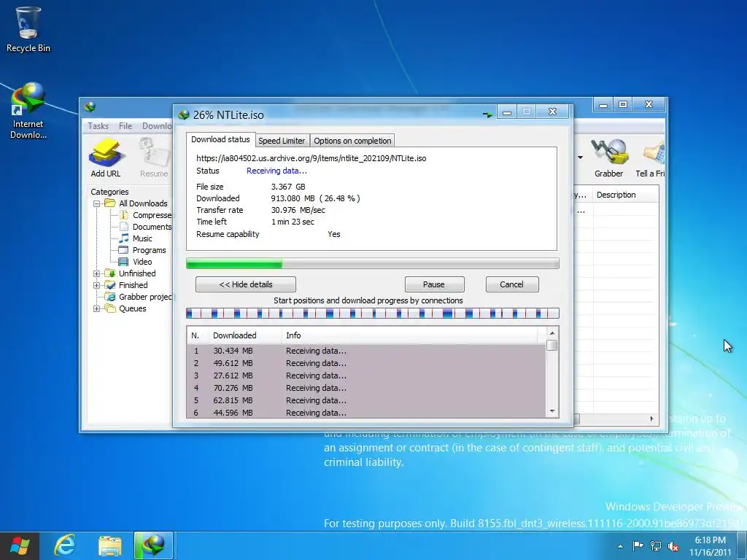Select the Compressed category folder
The width and height of the screenshot is (747, 560).
(x=146, y=215)
